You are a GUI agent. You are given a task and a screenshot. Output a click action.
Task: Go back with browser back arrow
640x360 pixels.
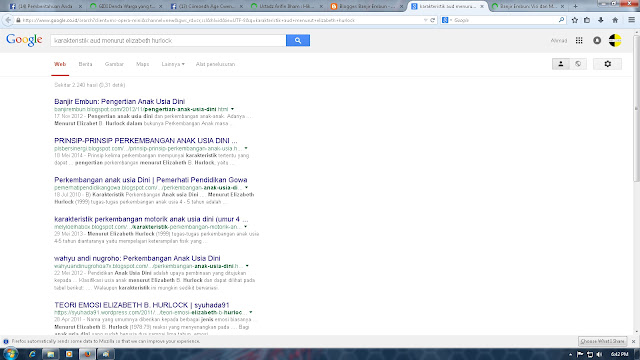pos(8,20)
